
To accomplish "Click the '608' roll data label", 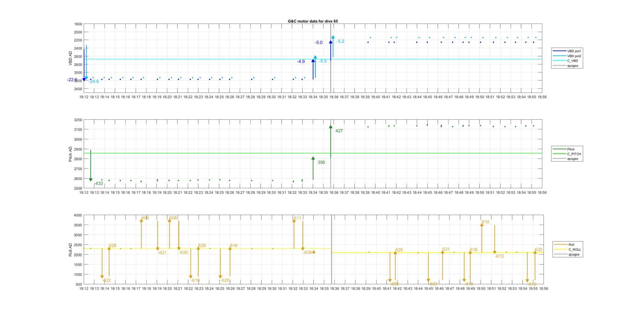I will [173, 218].
